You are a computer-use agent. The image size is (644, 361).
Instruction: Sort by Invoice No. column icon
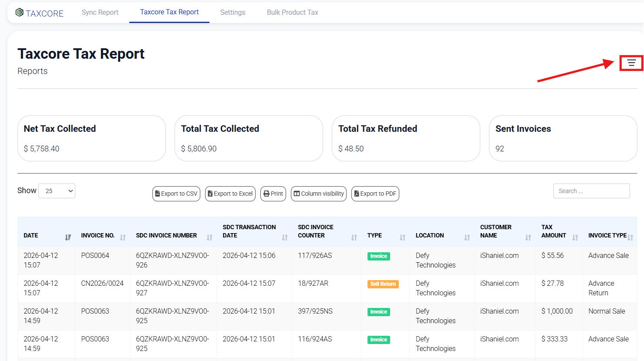123,237
